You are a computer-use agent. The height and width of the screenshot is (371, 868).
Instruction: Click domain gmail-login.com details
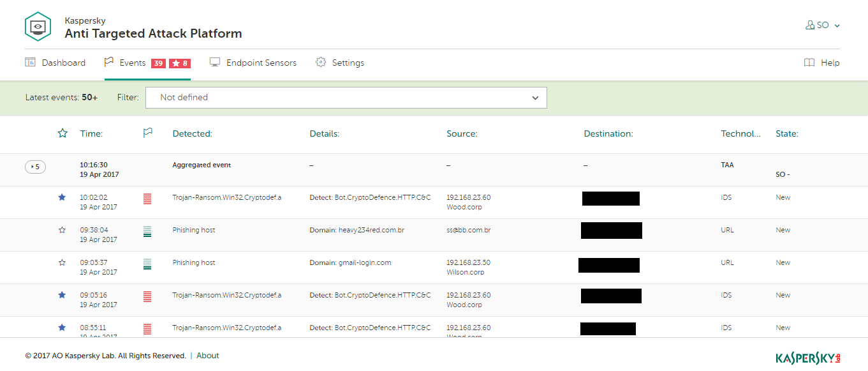click(x=350, y=262)
